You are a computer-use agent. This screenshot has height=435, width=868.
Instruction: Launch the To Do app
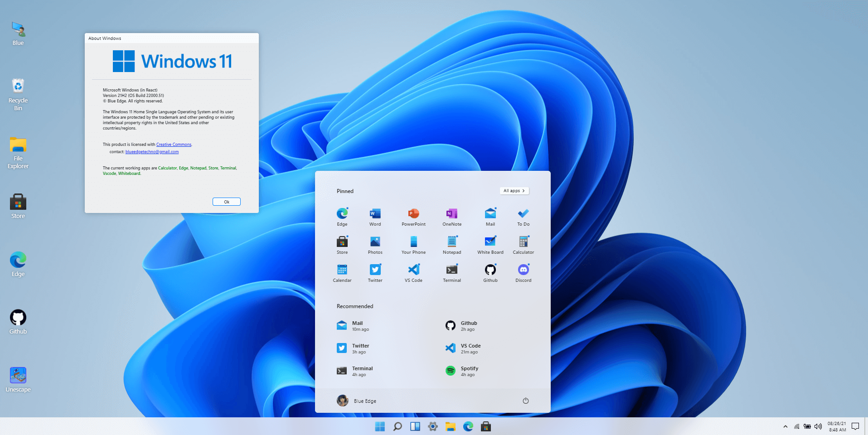coord(524,217)
